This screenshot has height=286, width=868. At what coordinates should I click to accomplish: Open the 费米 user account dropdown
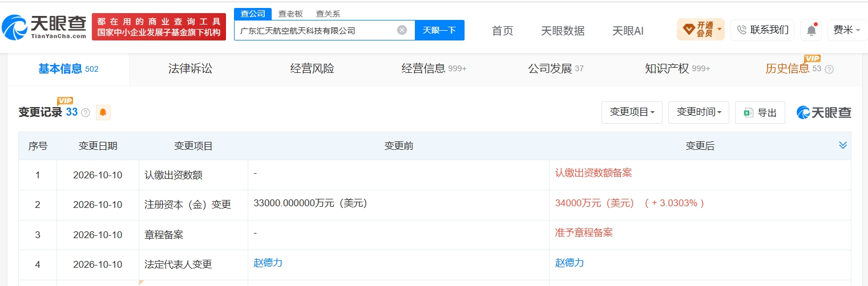click(x=847, y=30)
